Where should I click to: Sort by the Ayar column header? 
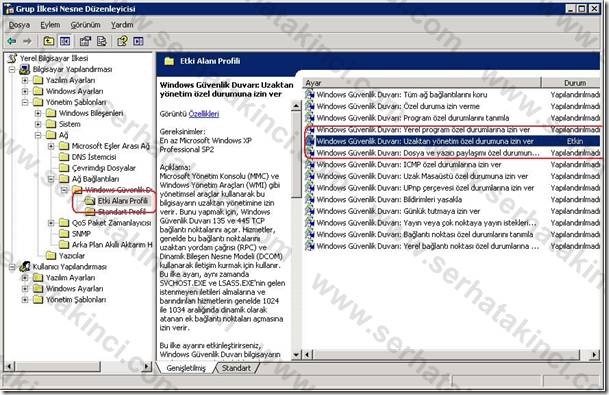pyautogui.click(x=422, y=83)
